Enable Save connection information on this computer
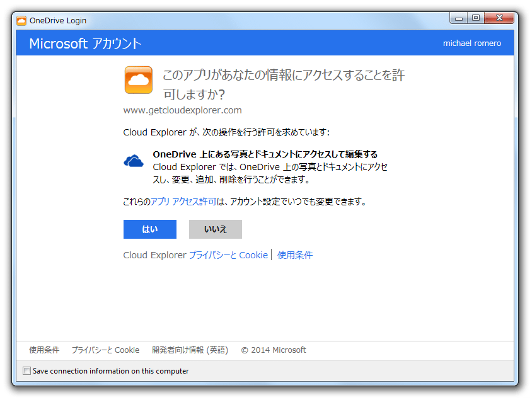 click(27, 371)
